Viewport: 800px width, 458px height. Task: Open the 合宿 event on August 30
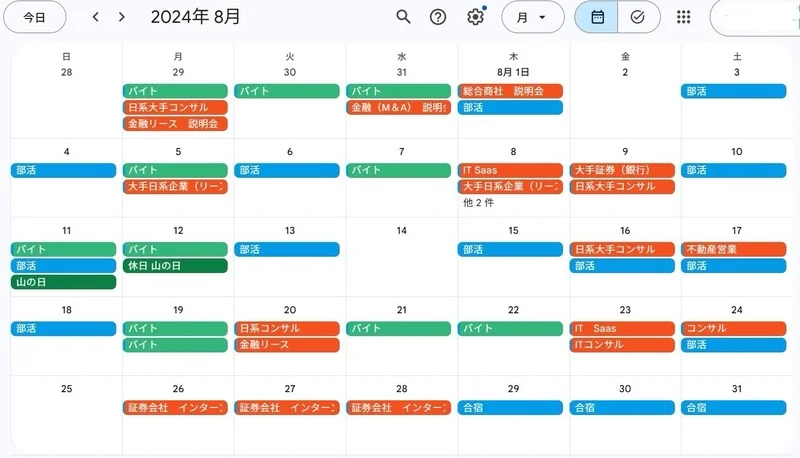622,407
